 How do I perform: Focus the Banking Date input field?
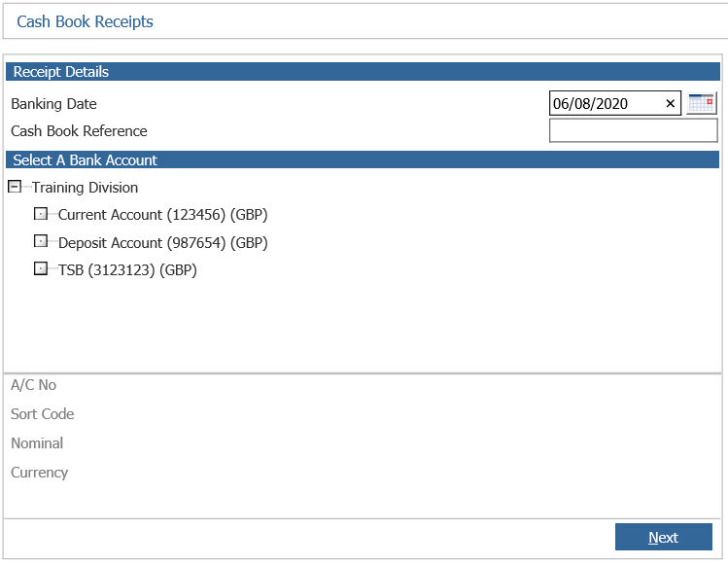coord(607,103)
